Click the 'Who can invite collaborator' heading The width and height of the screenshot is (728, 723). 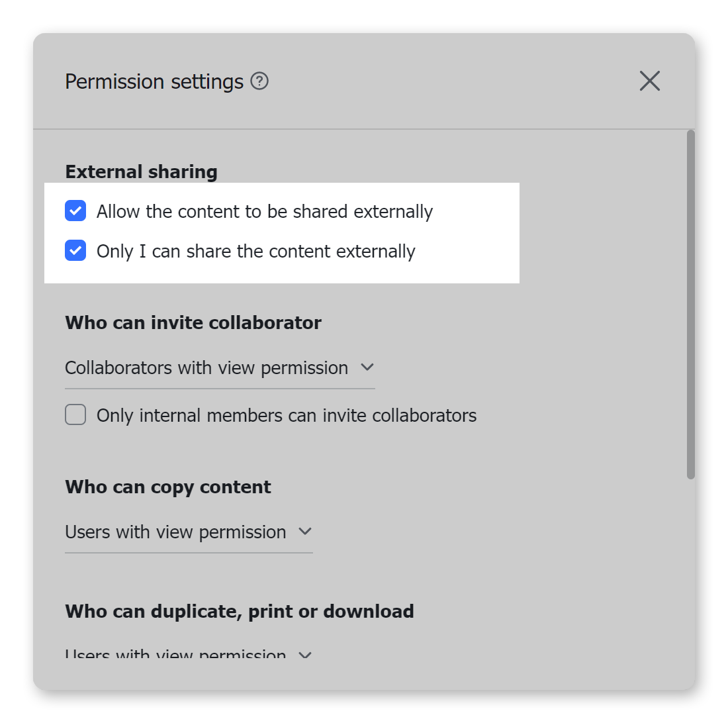point(193,323)
